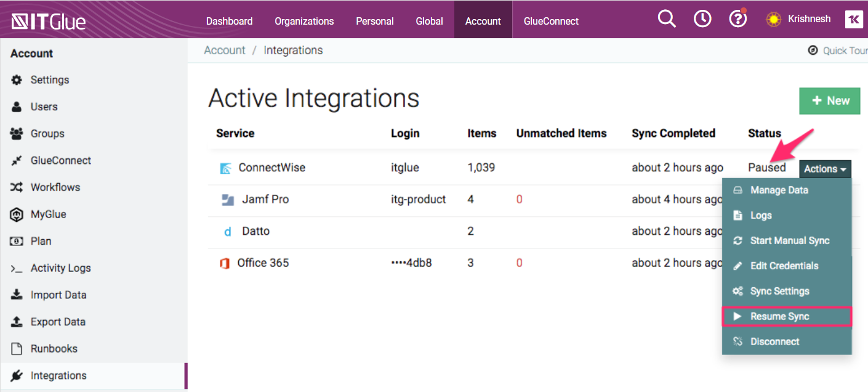Image resolution: width=868 pixels, height=392 pixels.
Task: Open Groups in the sidebar
Action: click(x=47, y=134)
